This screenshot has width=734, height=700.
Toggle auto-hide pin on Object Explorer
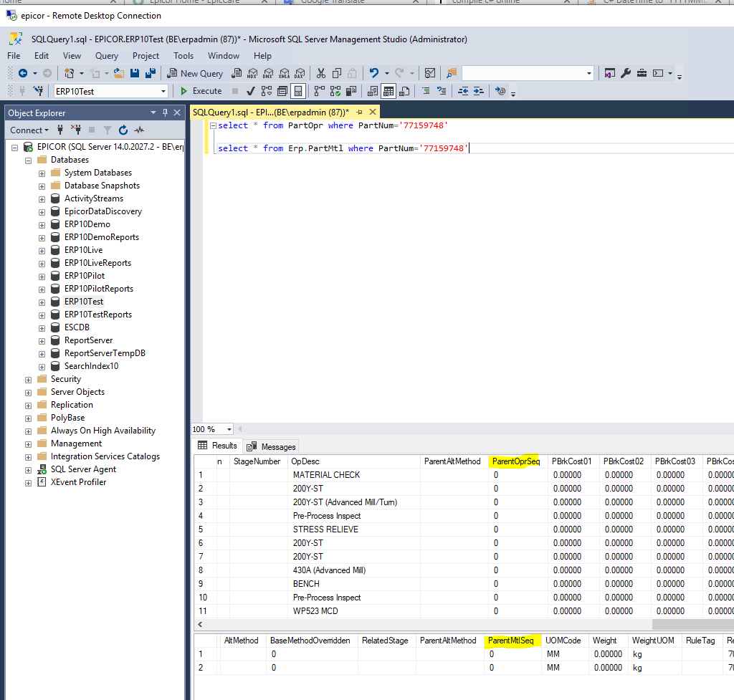(165, 112)
